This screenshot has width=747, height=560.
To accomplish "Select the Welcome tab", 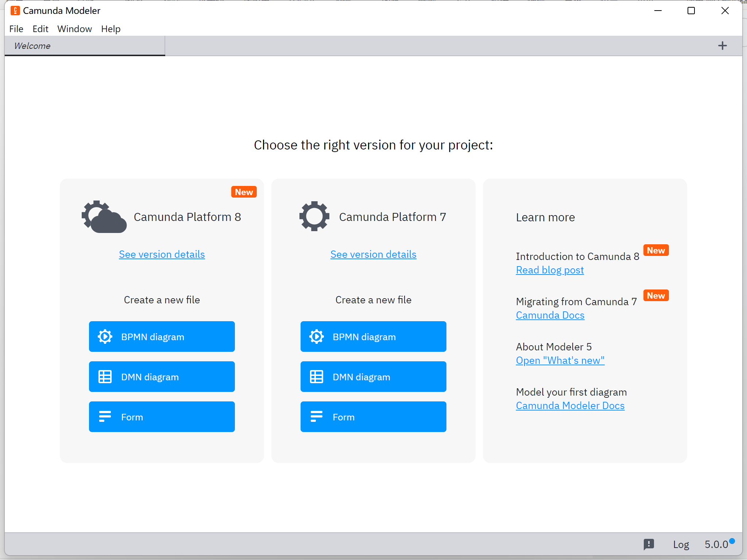I will 85,46.
